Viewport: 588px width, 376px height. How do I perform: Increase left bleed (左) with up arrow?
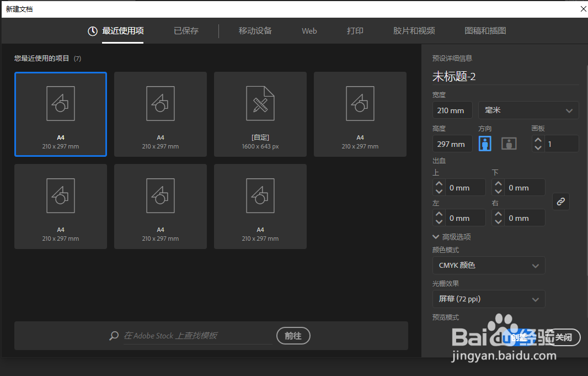tap(439, 214)
